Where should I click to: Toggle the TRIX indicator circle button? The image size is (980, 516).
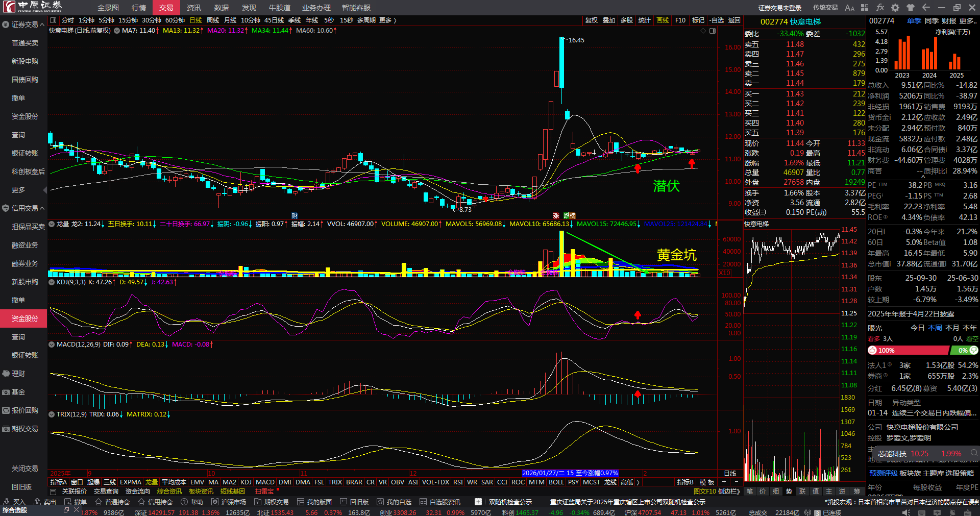point(52,414)
